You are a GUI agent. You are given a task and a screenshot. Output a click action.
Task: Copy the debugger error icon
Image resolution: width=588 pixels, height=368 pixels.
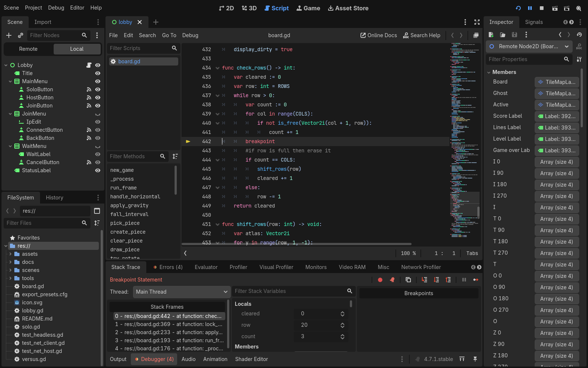(x=408, y=280)
